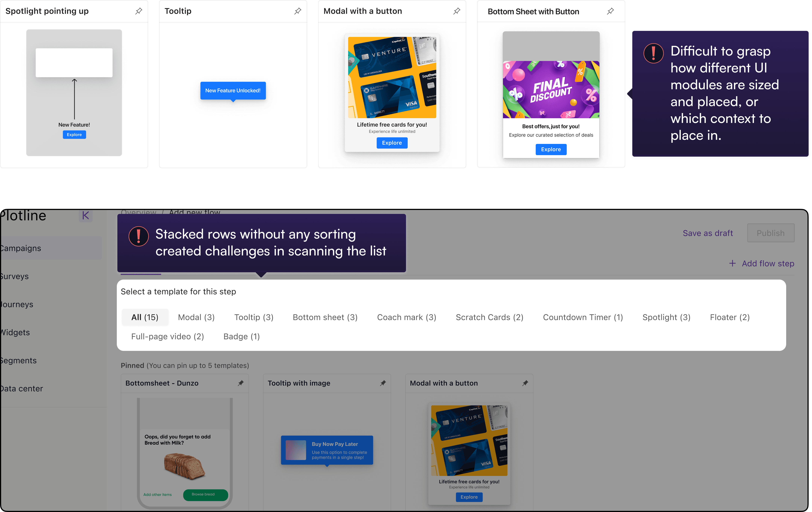Unpin the pinned Modal with a button

(x=525, y=383)
